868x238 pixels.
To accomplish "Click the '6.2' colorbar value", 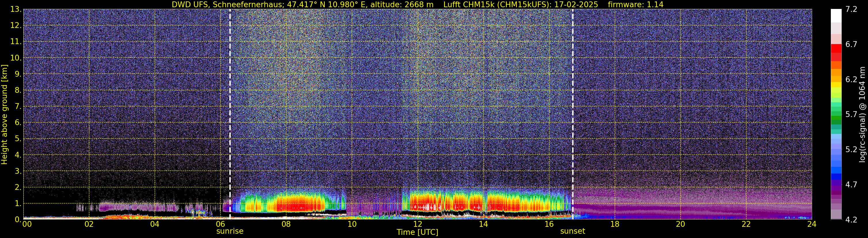I will 851,80.
